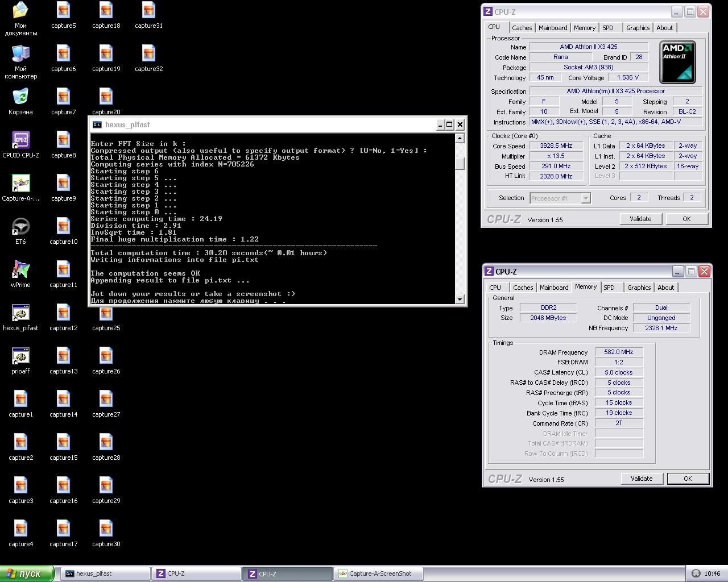Select the capture28 file icon
The height and width of the screenshot is (582, 728).
click(x=106, y=447)
